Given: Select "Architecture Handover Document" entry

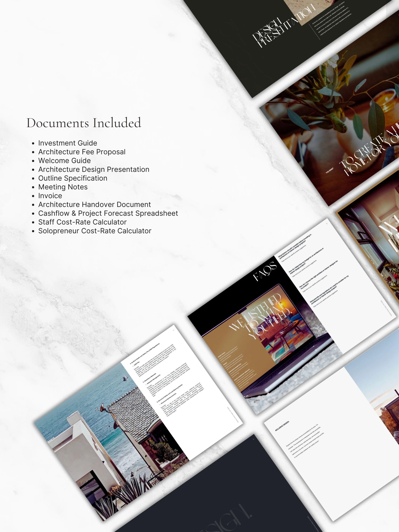Looking at the screenshot, I should pos(94,205).
